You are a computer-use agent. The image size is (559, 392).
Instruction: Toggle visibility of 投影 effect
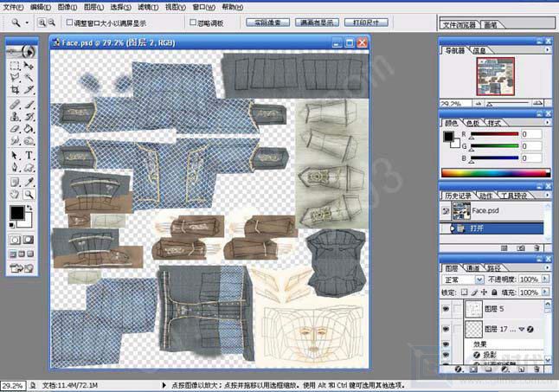[x=446, y=355]
